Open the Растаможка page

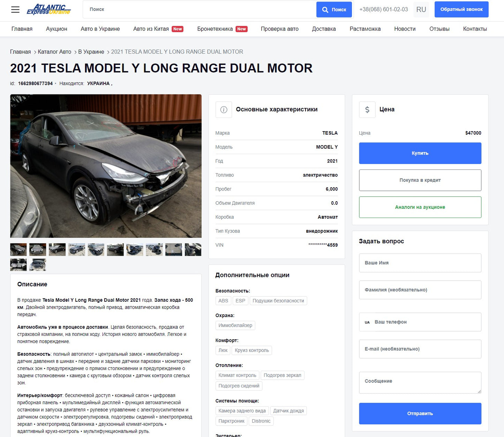365,29
